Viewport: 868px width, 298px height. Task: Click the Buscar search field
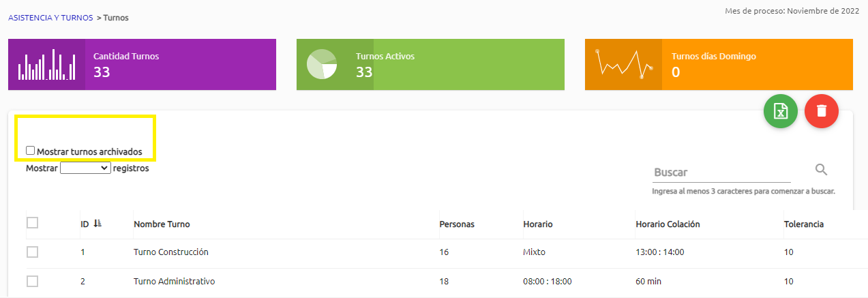721,173
